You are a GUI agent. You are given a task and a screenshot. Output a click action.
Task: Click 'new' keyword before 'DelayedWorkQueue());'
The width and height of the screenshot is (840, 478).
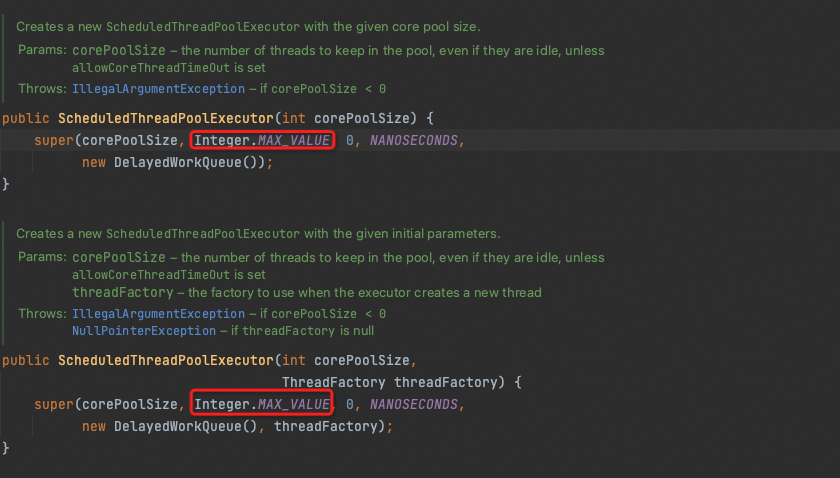94,162
